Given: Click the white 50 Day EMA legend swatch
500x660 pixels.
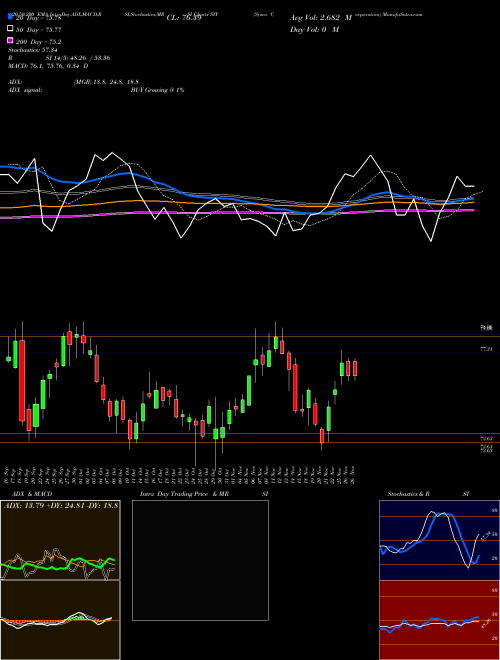Looking at the screenshot, I should (x=10, y=28).
